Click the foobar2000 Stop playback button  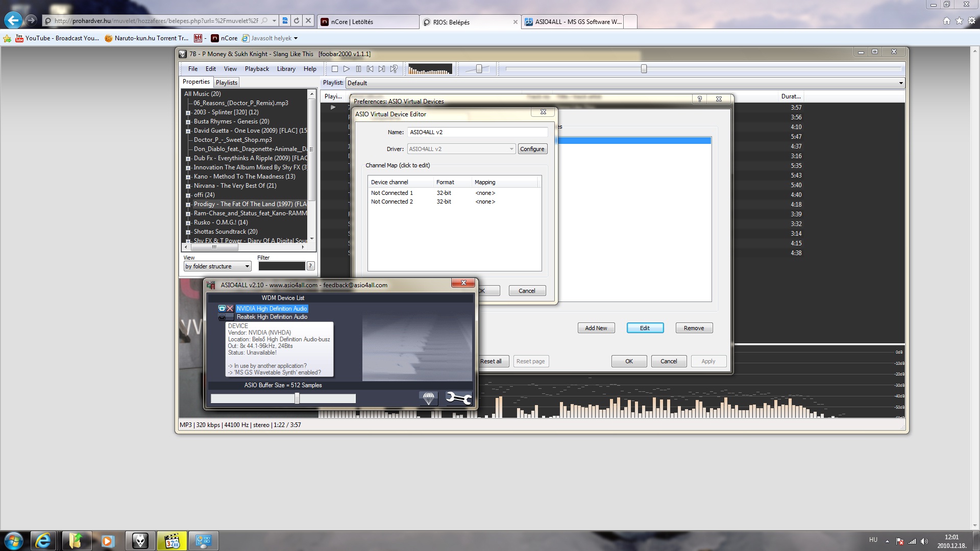[335, 69]
